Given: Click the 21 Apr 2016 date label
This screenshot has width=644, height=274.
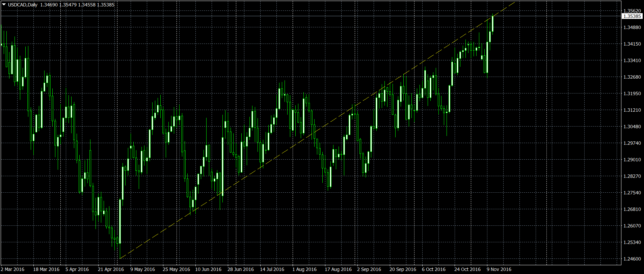Looking at the screenshot, I should coord(111,269).
